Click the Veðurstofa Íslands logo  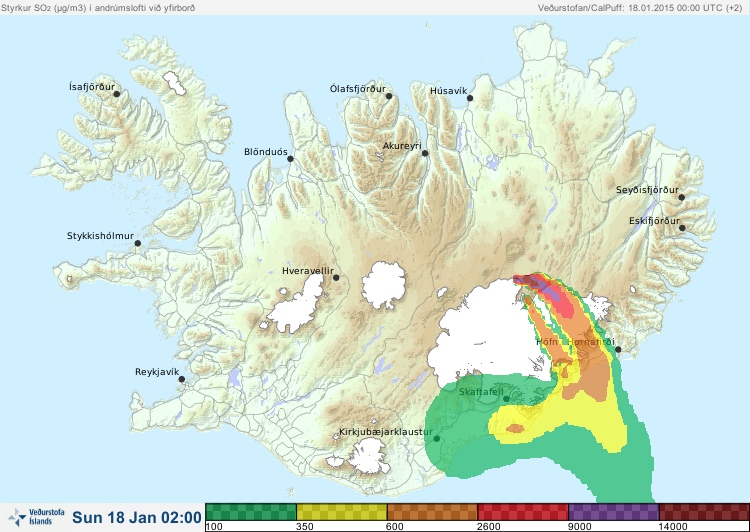coord(36,517)
